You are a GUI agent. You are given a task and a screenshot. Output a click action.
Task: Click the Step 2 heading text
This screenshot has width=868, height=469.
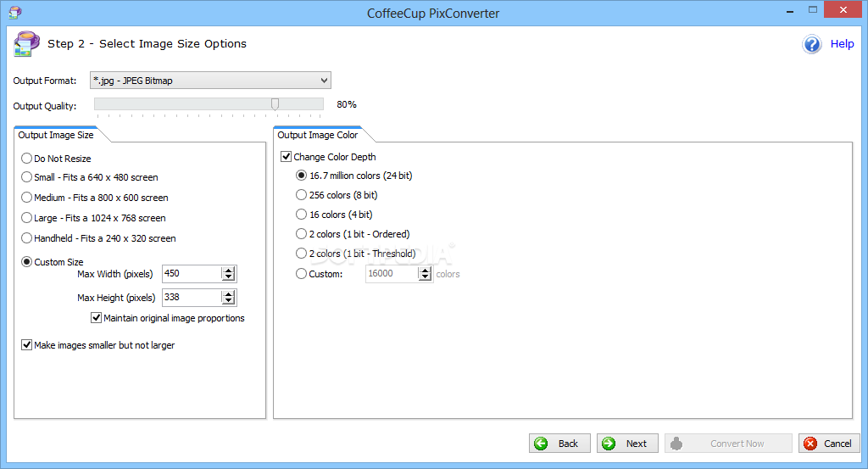click(147, 44)
